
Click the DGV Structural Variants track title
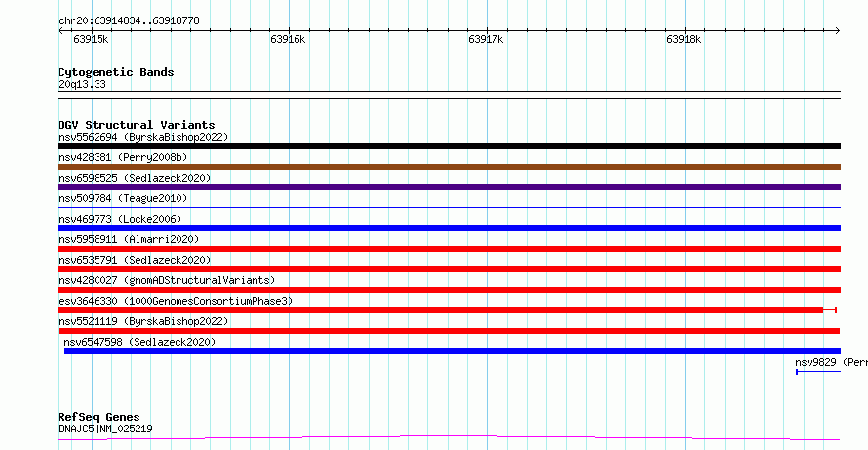pos(137,125)
